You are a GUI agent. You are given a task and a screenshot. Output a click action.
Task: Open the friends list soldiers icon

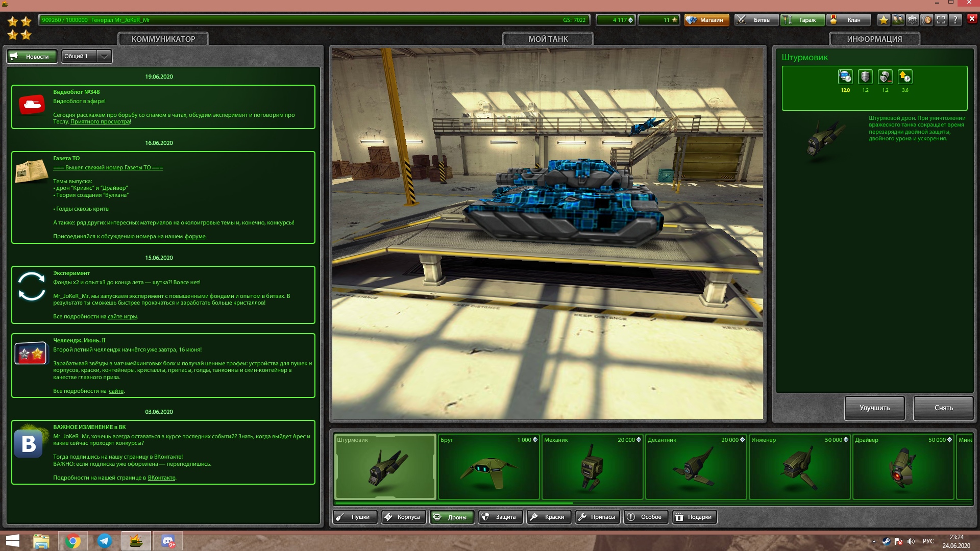tap(898, 20)
